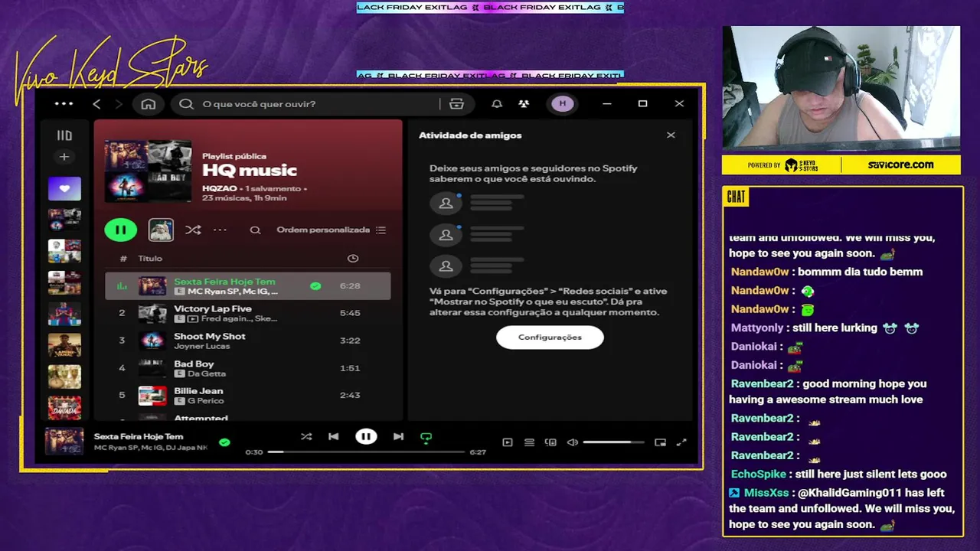Select track 'Bad Boy'

pyautogui.click(x=248, y=368)
